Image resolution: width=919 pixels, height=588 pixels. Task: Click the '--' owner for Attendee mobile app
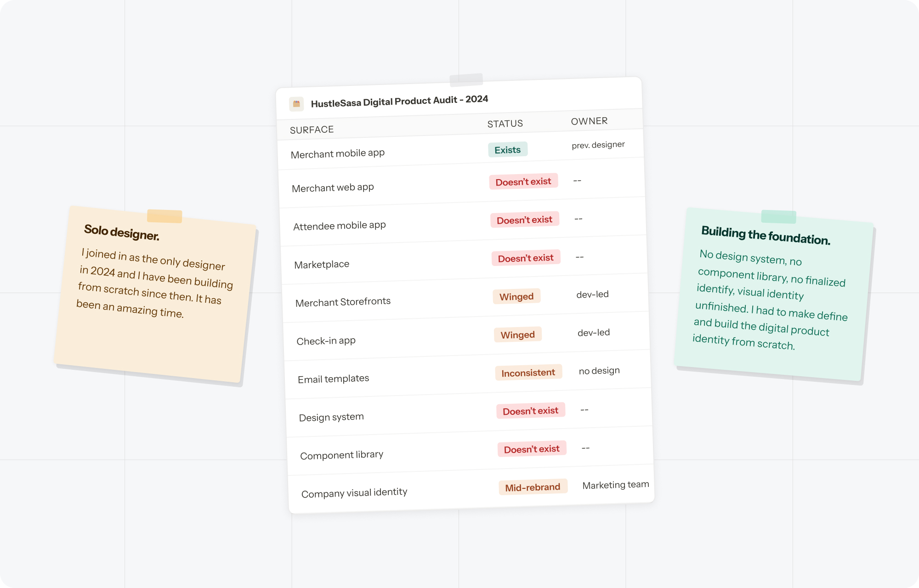tap(579, 219)
